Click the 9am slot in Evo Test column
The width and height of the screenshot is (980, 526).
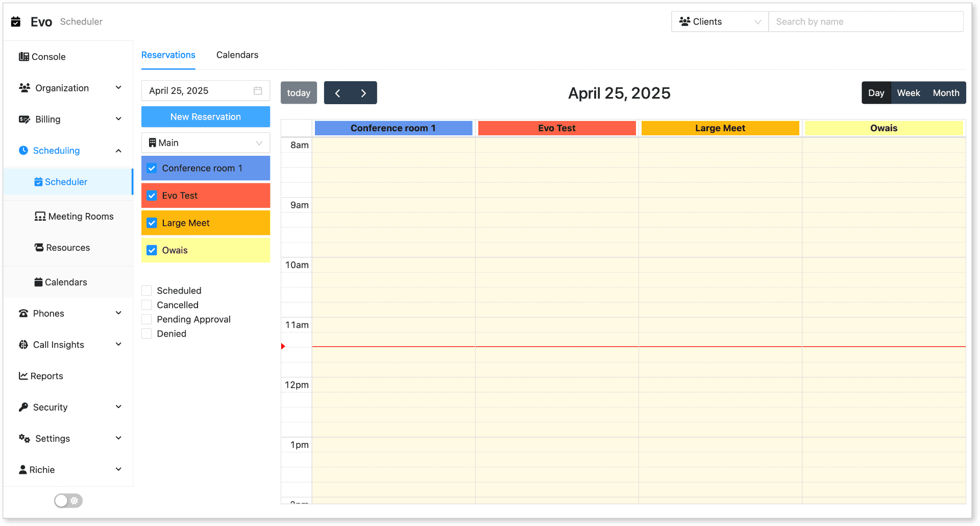coord(557,205)
